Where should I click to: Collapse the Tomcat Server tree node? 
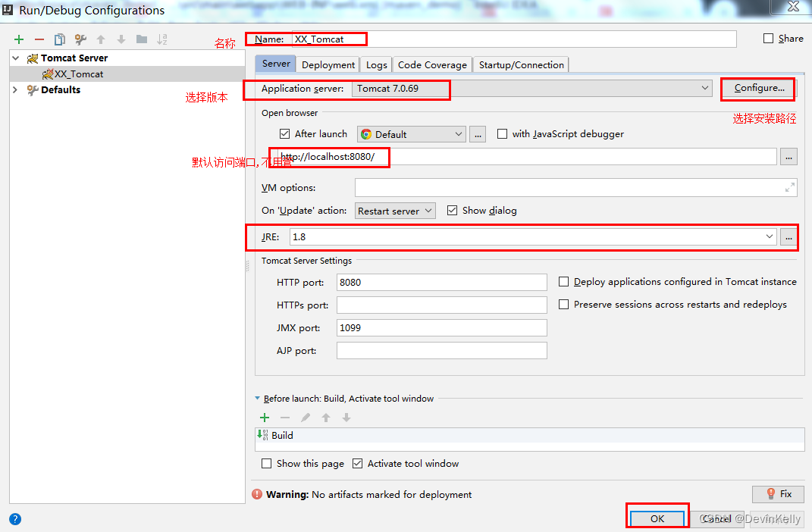click(x=15, y=58)
